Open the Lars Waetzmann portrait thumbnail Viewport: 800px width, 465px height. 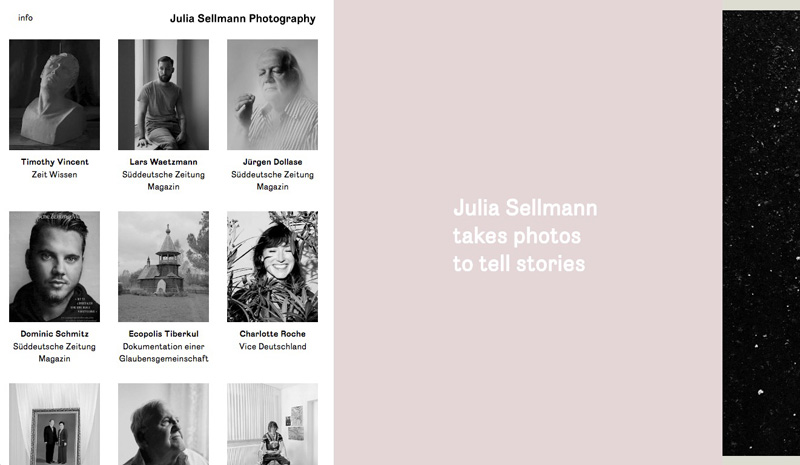[x=163, y=94]
